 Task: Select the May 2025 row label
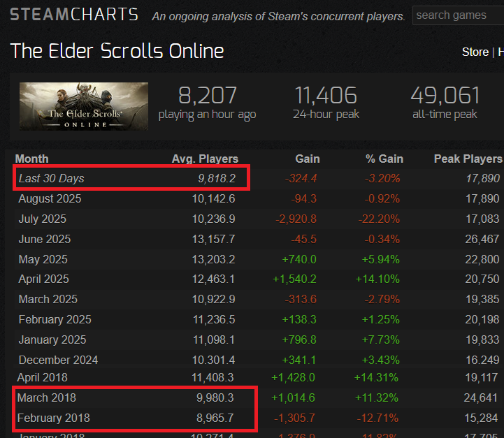tap(43, 259)
